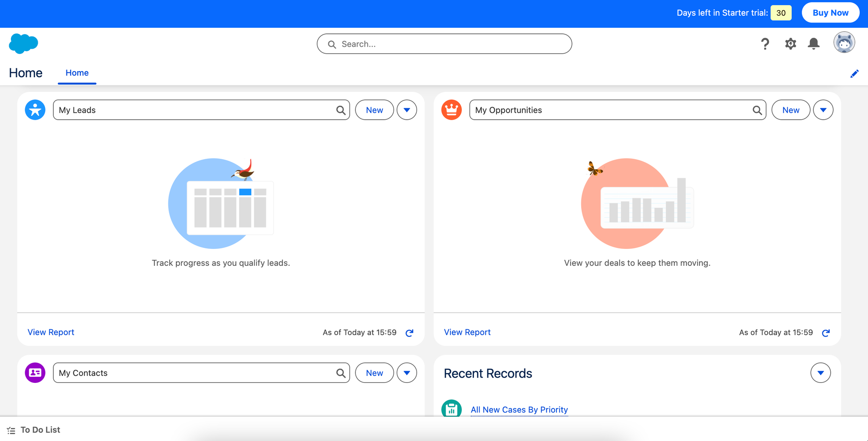Check notifications via the bell icon
Viewport: 868px width, 441px height.
point(814,44)
